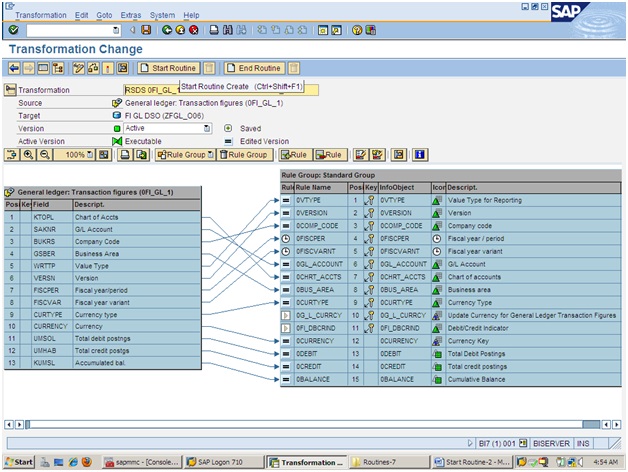Open the command field dropdown arrow
This screenshot has width=628, height=472.
(116, 30)
